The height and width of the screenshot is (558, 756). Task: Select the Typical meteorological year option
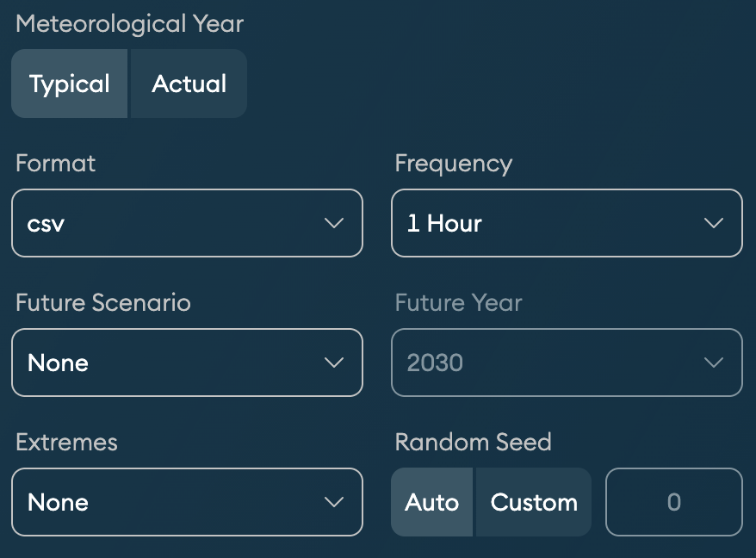click(69, 84)
